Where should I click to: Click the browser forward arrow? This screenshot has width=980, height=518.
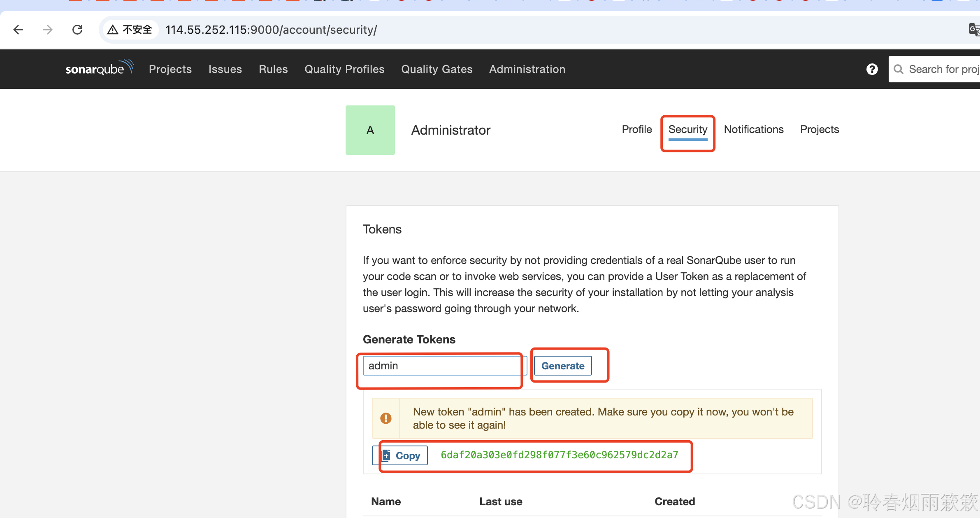tap(48, 30)
